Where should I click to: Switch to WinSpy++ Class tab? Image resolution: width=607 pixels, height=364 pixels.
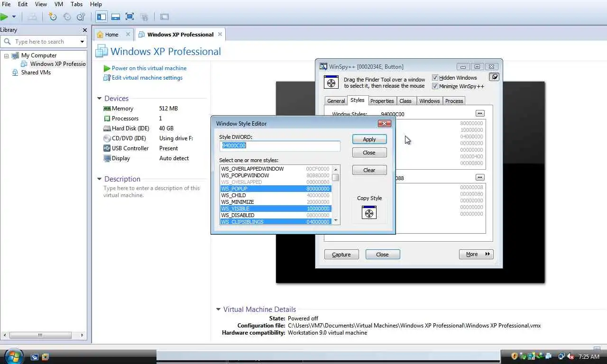[x=405, y=101]
